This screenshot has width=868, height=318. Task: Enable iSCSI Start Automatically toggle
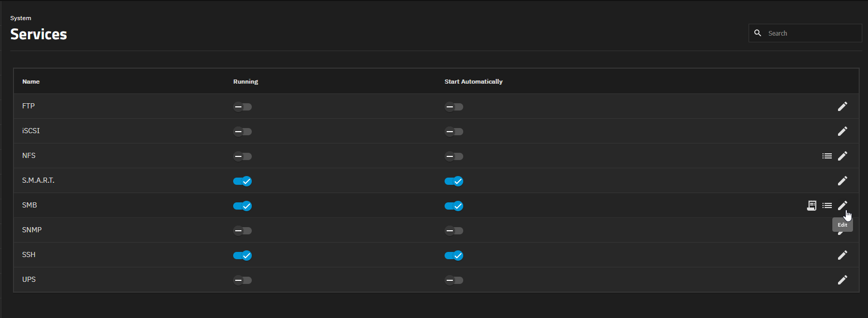click(453, 132)
